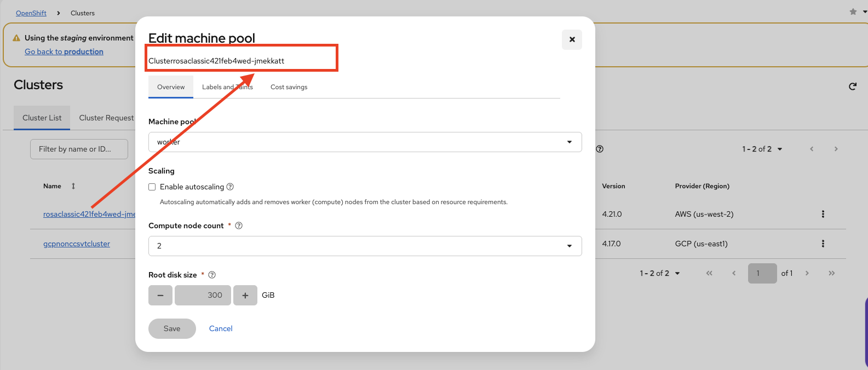Screen dimensions: 868x370
Task: Open the top 1 - 2 of 2 pagination dropdown
Action: click(762, 149)
